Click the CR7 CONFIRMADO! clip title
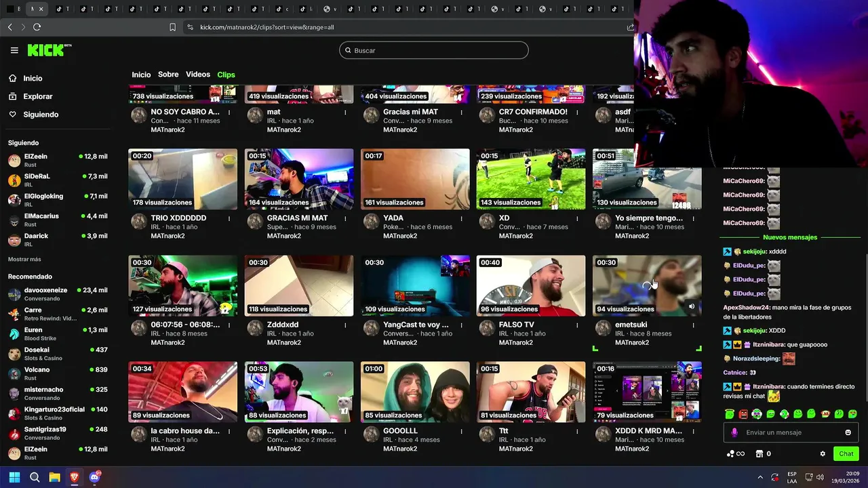868x488 pixels. point(533,112)
